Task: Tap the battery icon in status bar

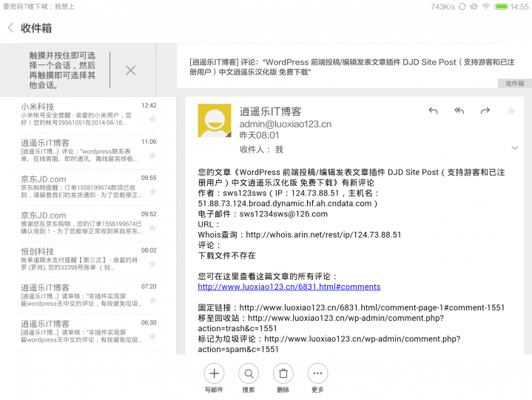Action: 501,7
